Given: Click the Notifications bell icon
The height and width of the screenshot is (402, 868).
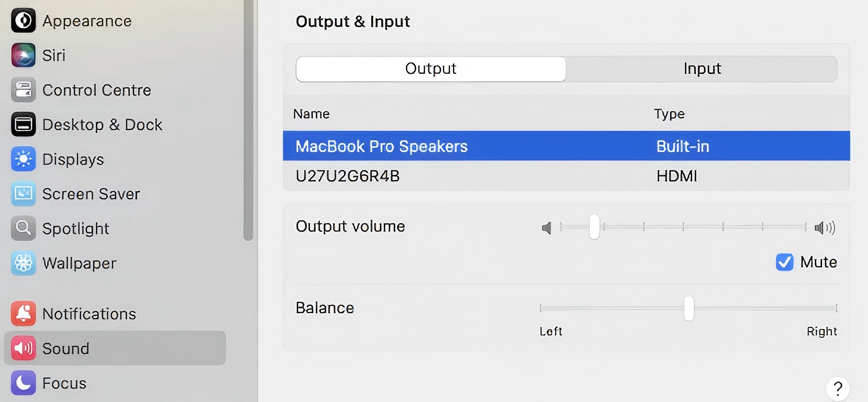Looking at the screenshot, I should 23,314.
